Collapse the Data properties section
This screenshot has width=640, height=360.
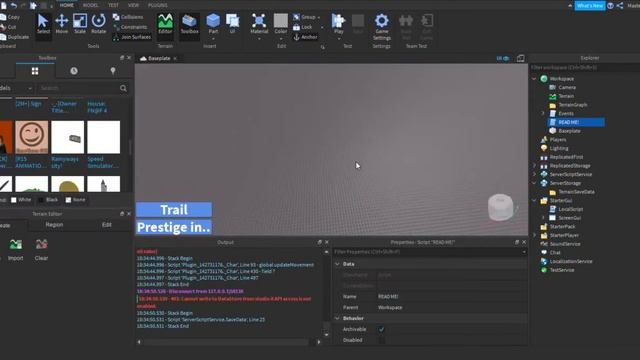(x=337, y=264)
